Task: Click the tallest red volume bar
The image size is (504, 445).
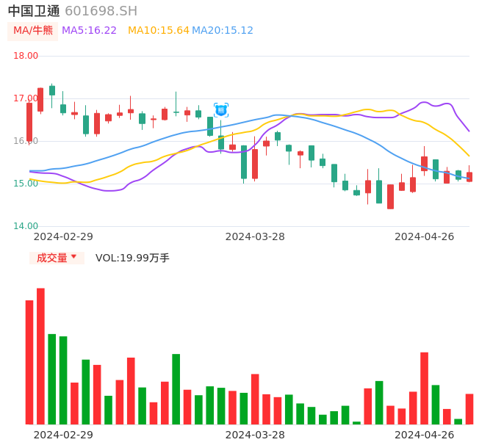Action: point(41,356)
